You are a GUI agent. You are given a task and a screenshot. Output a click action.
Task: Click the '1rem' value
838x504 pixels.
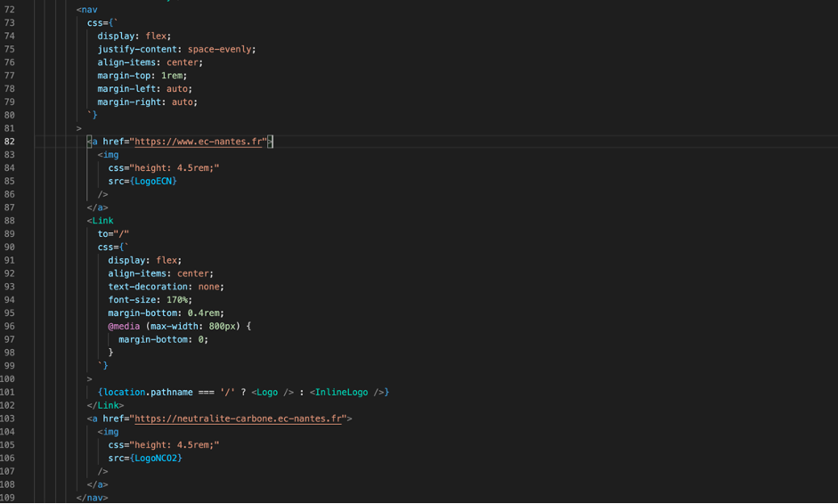pyautogui.click(x=172, y=76)
